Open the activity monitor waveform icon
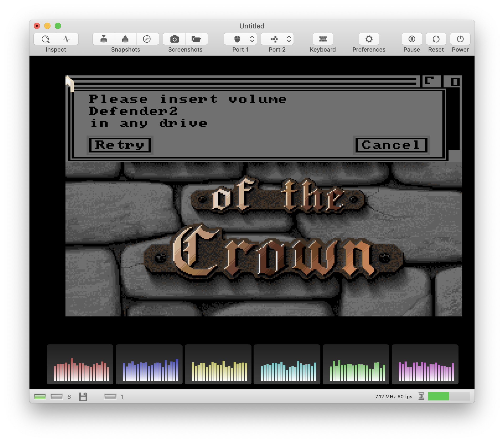Viewport: 504px width, 442px height. pos(67,39)
